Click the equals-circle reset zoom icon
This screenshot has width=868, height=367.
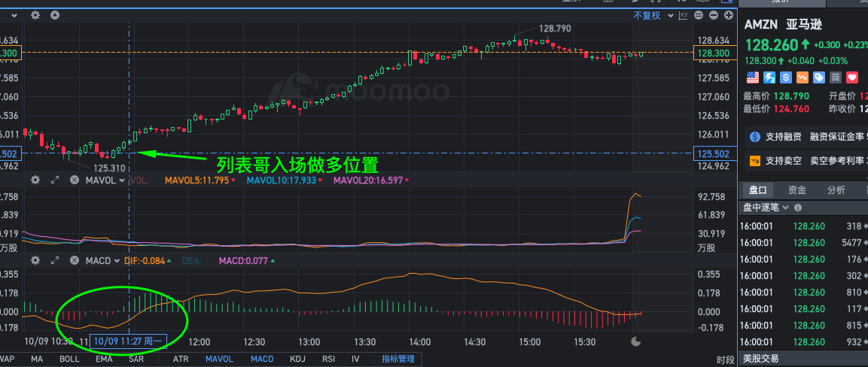(x=699, y=16)
